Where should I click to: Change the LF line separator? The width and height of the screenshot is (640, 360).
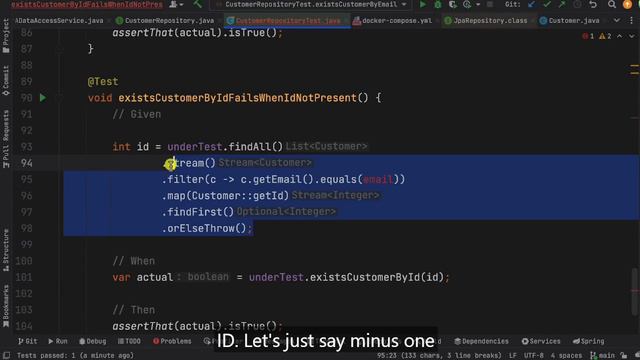click(513, 356)
